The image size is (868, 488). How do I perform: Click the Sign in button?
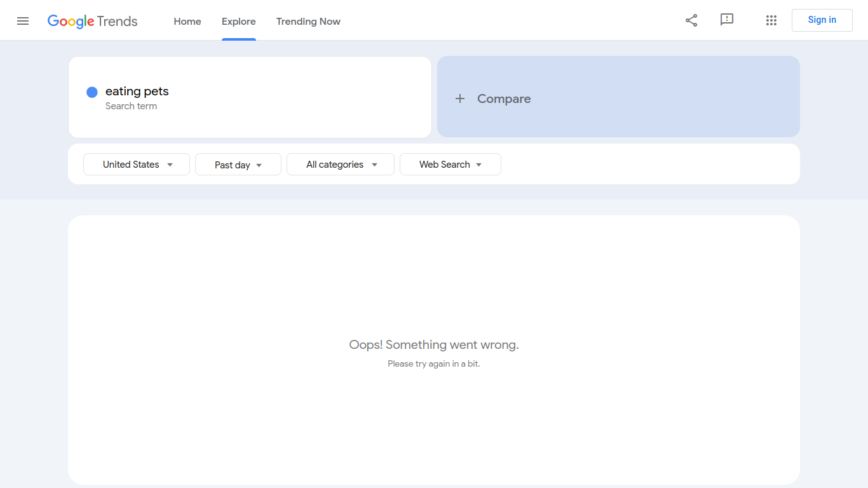coord(822,20)
